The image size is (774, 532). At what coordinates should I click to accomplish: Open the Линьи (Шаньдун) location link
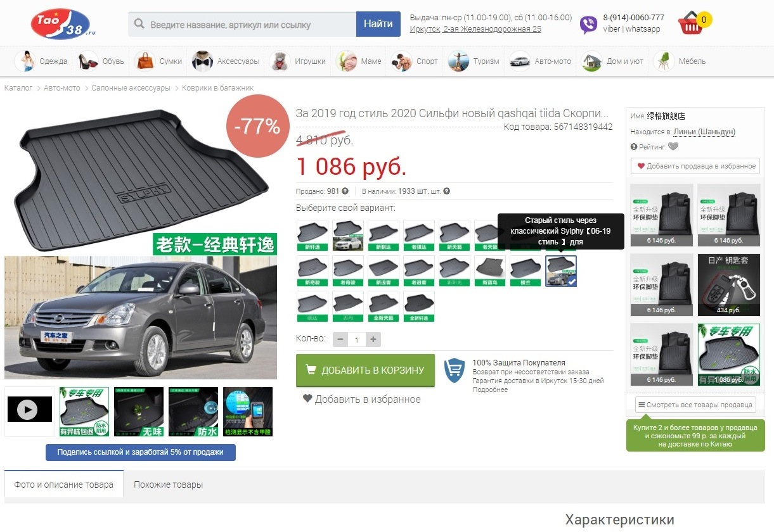(704, 132)
